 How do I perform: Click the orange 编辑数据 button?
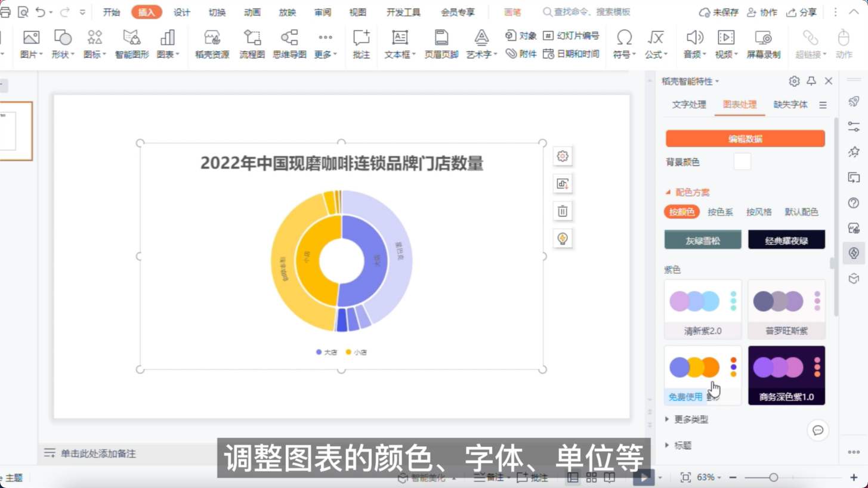(745, 139)
